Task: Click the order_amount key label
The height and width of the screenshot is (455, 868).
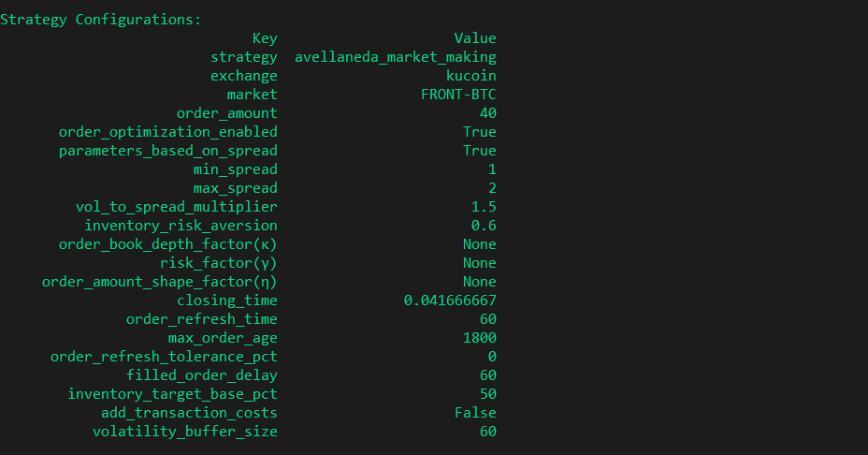Action: click(x=226, y=113)
